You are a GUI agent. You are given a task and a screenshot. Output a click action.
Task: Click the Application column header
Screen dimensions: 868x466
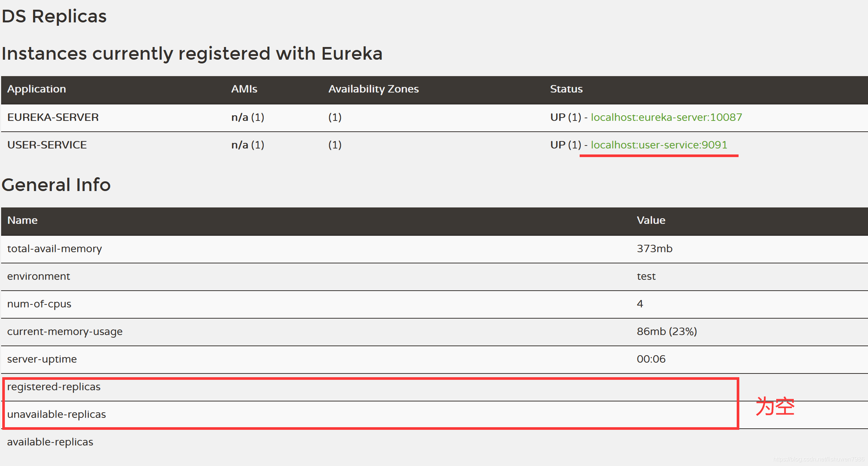[37, 89]
